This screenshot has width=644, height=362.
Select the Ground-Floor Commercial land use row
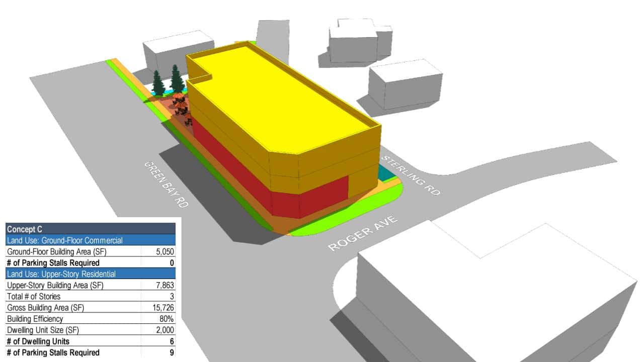point(91,240)
